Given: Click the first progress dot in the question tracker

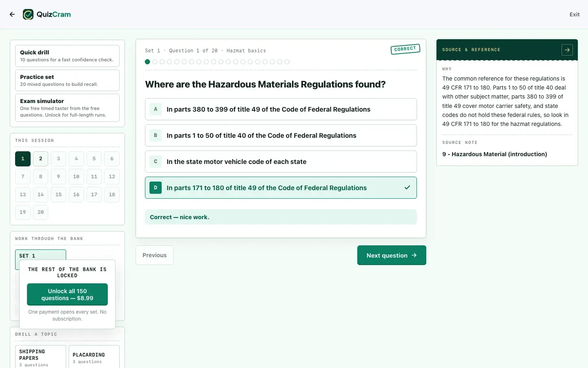Looking at the screenshot, I should [x=147, y=62].
